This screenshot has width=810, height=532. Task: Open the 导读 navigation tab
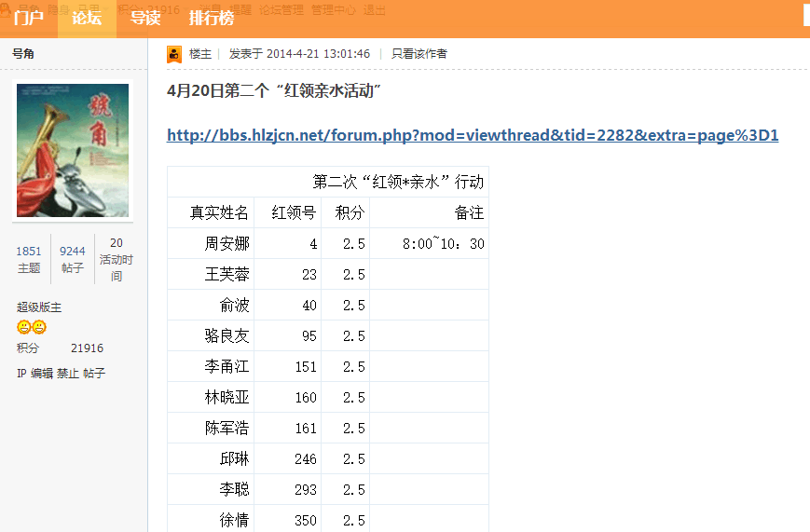pyautogui.click(x=144, y=18)
